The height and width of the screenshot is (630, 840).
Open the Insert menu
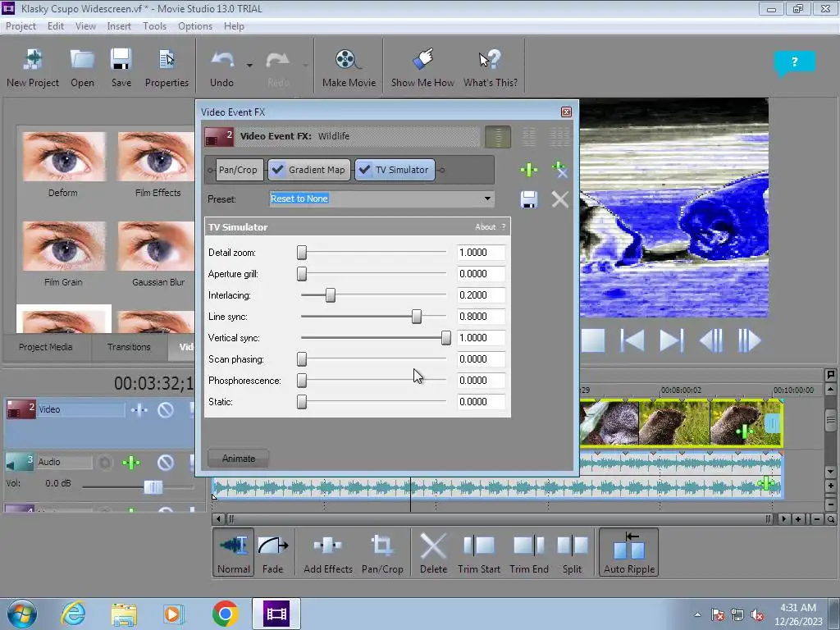point(119,26)
